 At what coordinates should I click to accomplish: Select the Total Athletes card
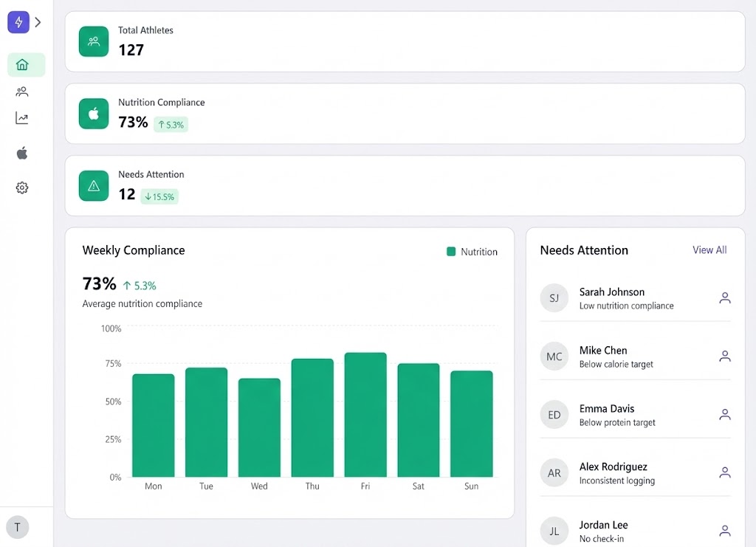pos(405,41)
